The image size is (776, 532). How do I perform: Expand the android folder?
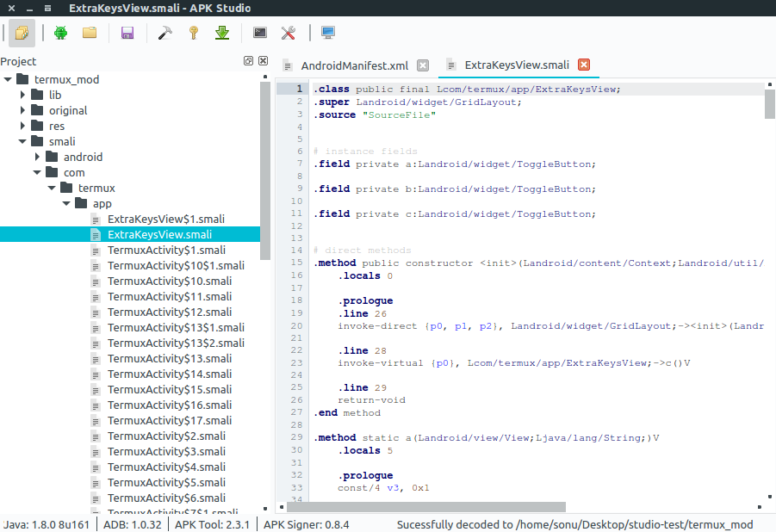click(37, 157)
